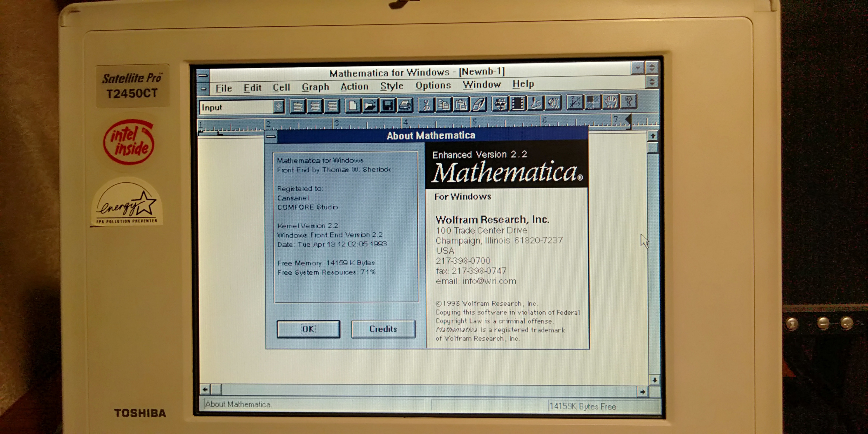868x434 pixels.
Task: Click the printer toolbar icon
Action: 405,105
